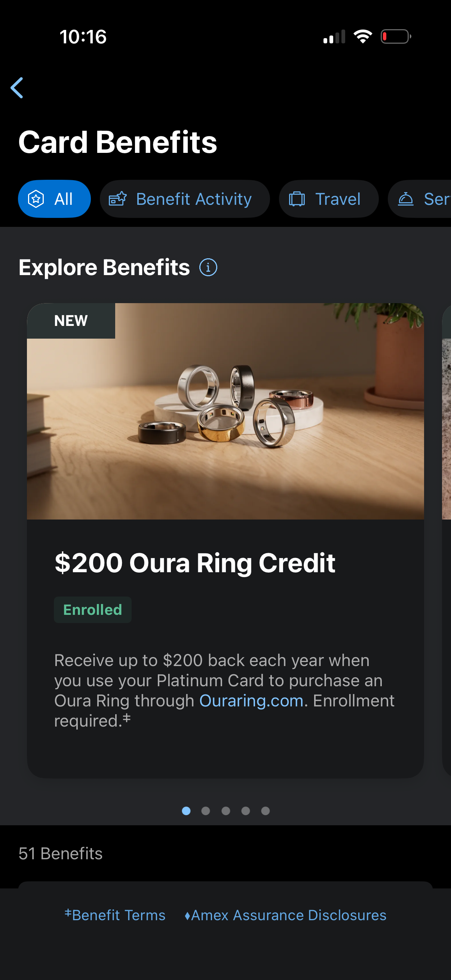Click the star badge icon on the All chip

pos(36,198)
